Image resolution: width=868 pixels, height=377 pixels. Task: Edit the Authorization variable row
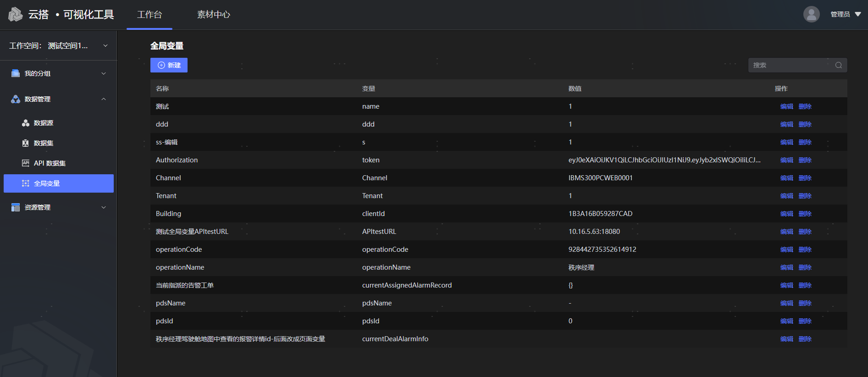[x=786, y=160]
